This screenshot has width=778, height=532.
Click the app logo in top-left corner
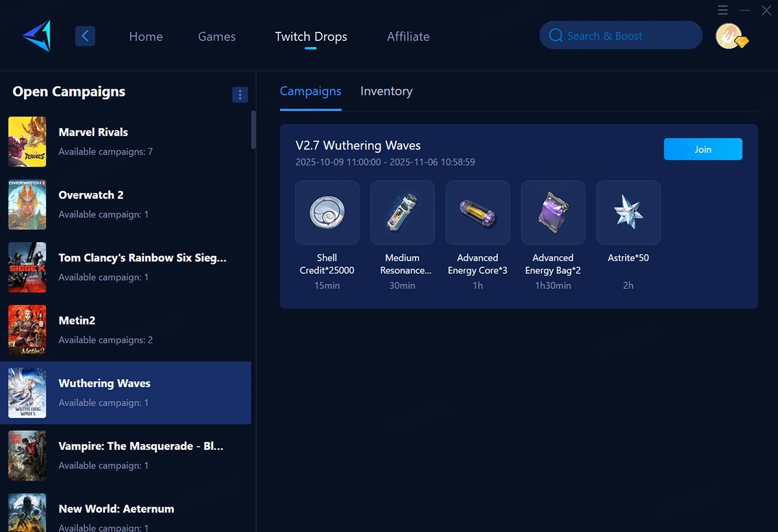coord(36,36)
